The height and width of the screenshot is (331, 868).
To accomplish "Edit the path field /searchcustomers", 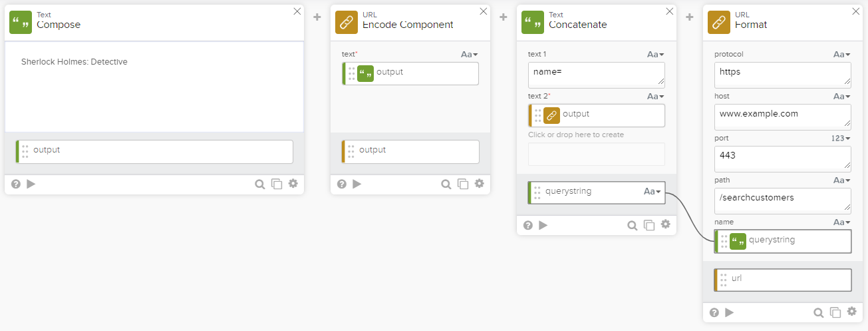I will point(783,199).
